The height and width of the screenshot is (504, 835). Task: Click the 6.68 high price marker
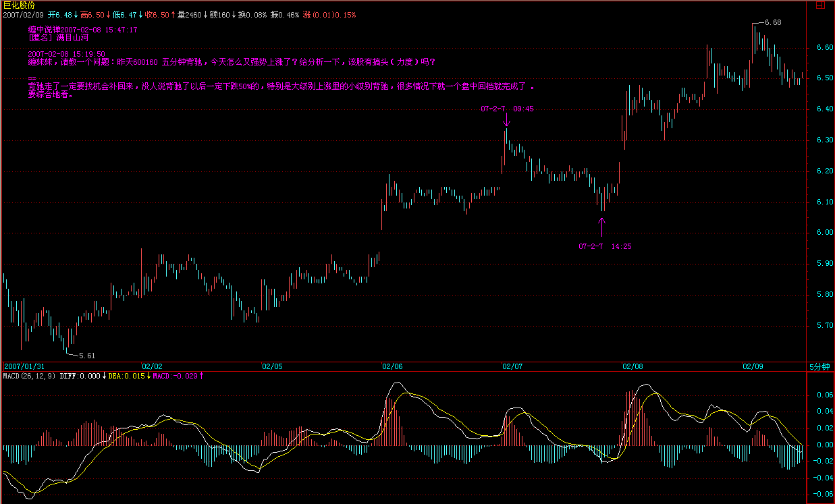point(772,22)
